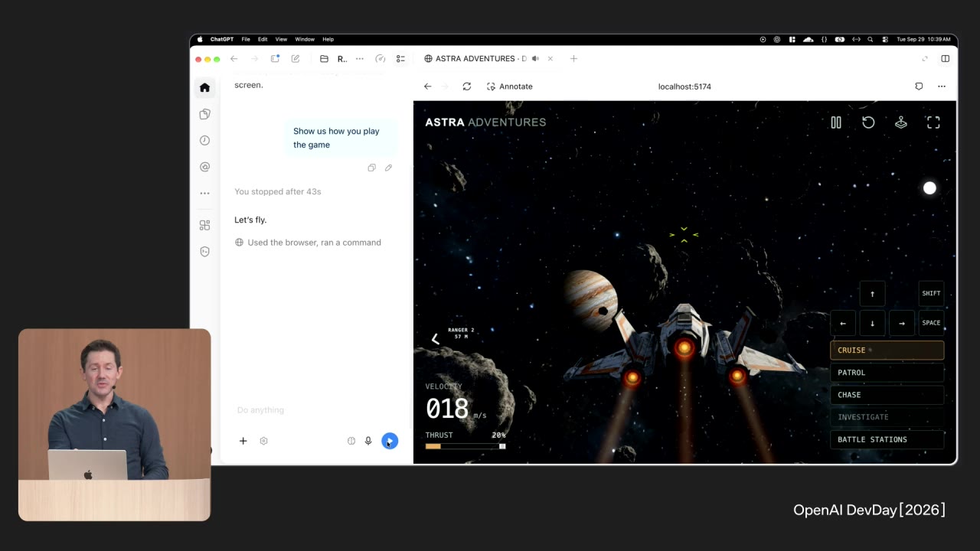Open the Window menu
The height and width of the screenshot is (551, 980).
[305, 39]
